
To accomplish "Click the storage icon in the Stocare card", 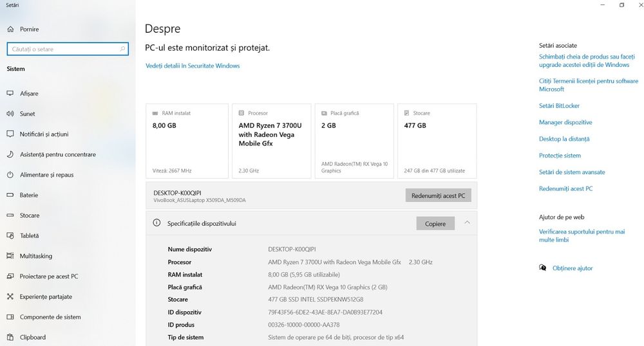I will [x=406, y=113].
